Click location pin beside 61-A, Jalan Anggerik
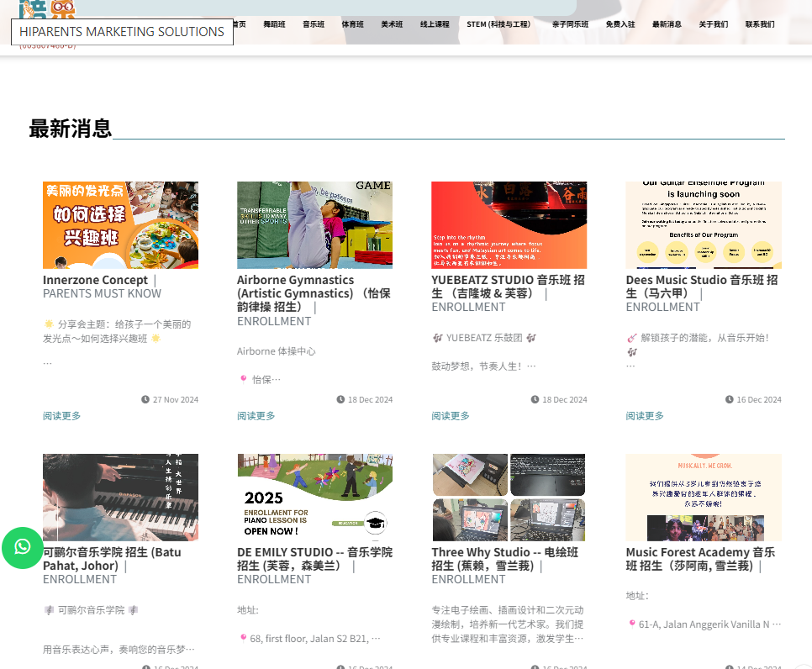 click(632, 624)
